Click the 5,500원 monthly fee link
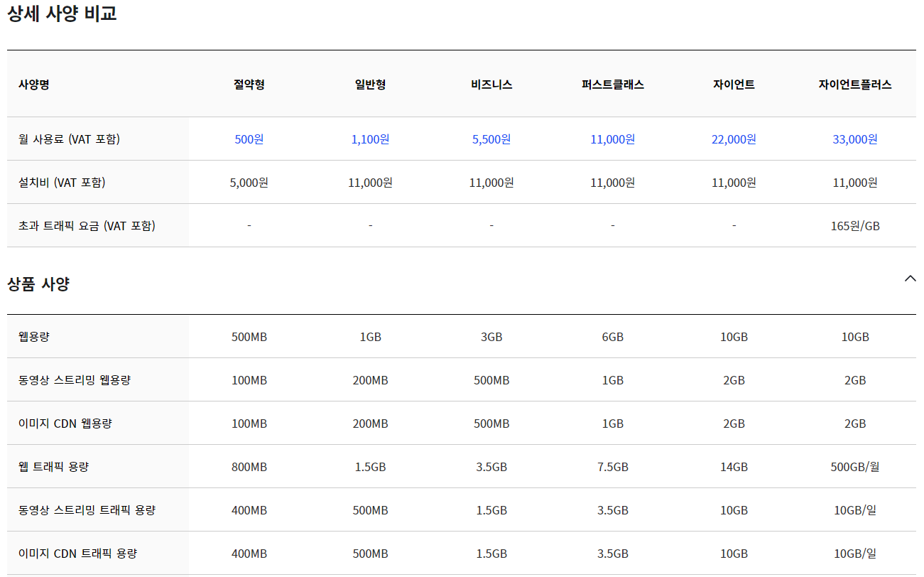Viewport: 924px width, 577px height. [491, 139]
